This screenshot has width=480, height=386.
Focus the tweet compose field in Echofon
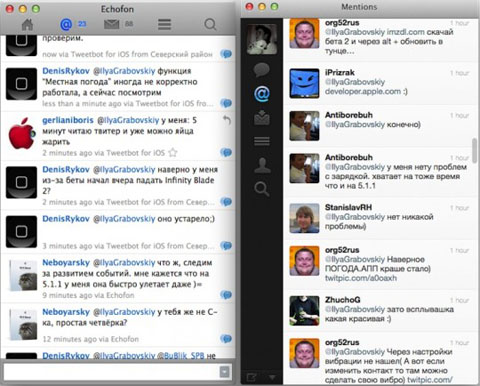(x=112, y=371)
